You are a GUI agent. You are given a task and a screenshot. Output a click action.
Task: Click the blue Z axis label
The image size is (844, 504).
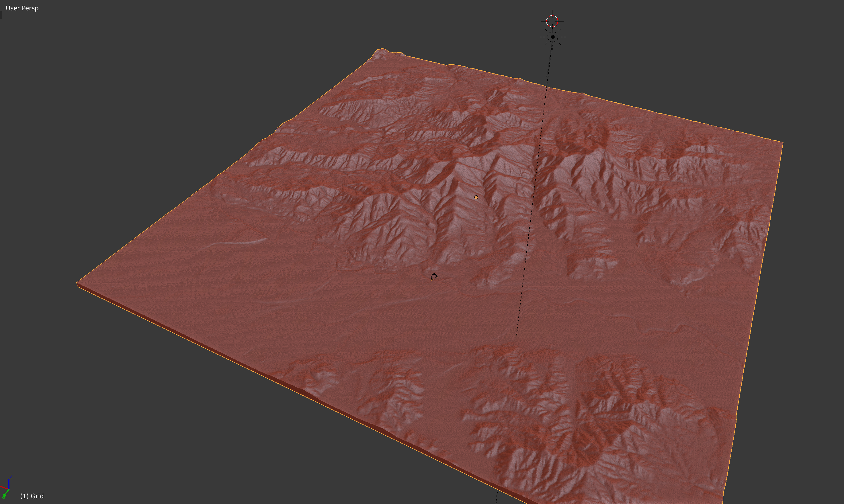tap(11, 476)
